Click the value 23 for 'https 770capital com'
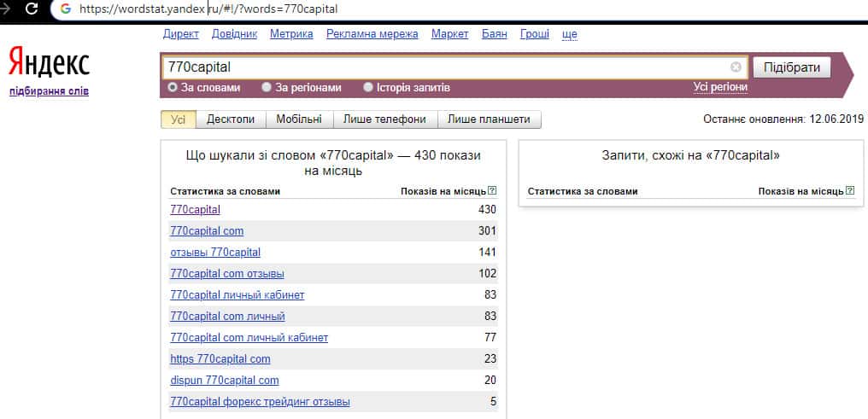This screenshot has width=868, height=419. click(x=490, y=359)
